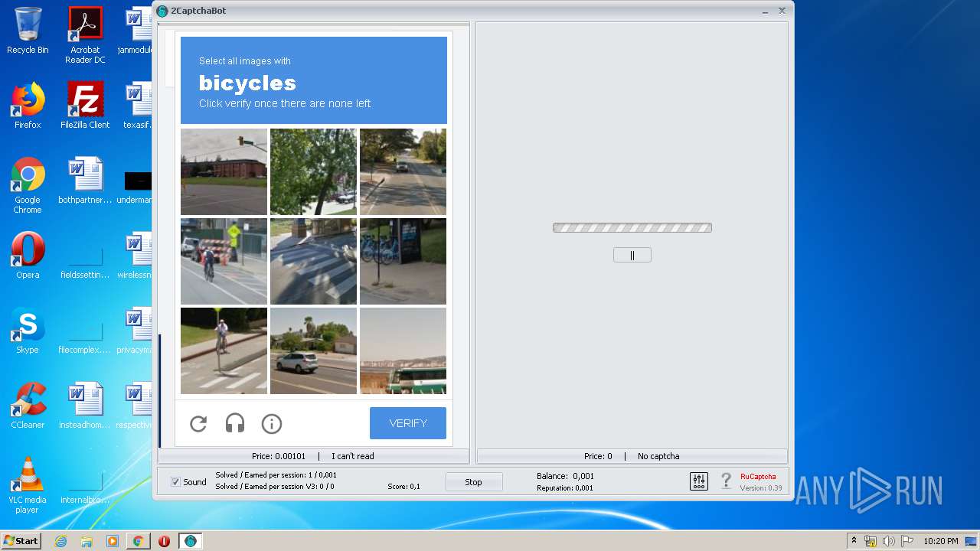Click the blue VERIFY button
Viewport: 980px width, 551px height.
[x=408, y=423]
